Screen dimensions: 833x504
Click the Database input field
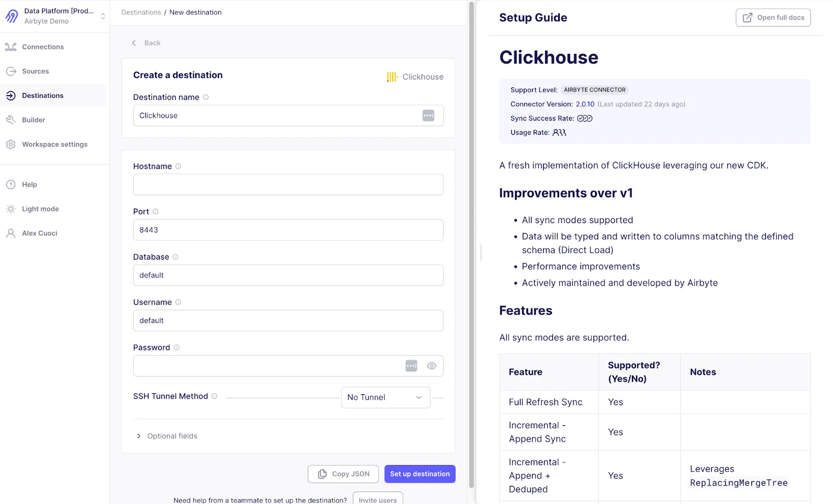(288, 275)
